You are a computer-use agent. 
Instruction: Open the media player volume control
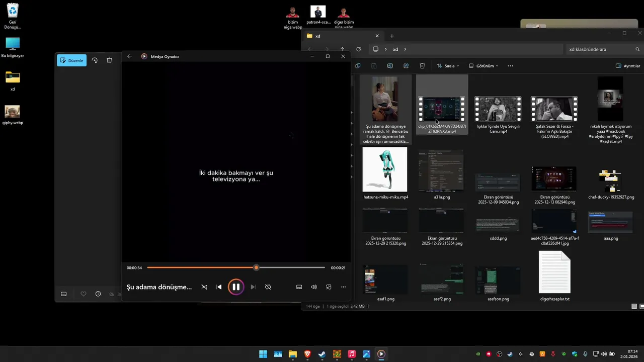(314, 287)
